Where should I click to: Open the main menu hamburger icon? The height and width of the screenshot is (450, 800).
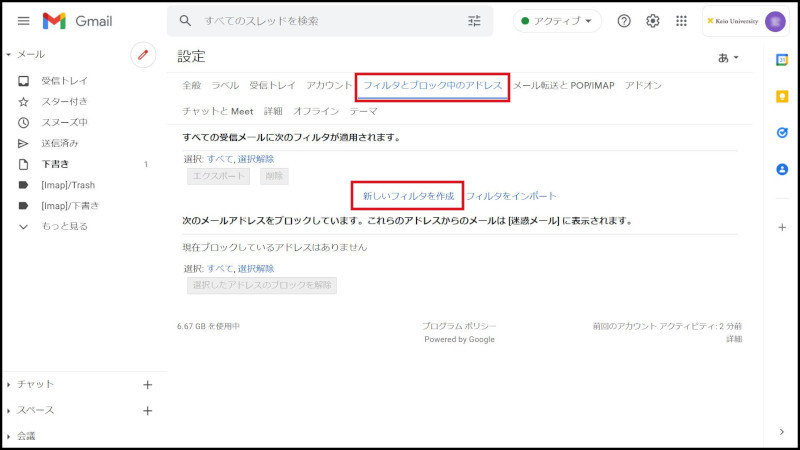(23, 21)
